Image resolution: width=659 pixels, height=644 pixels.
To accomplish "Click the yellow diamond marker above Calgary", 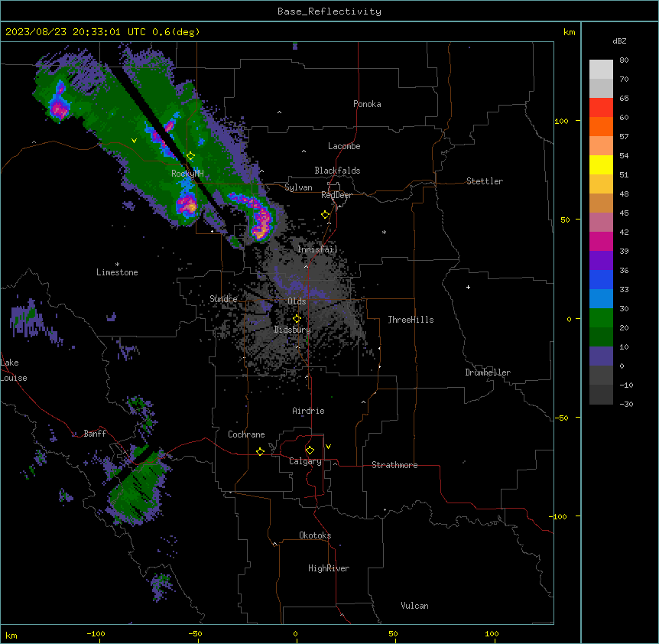I will 310,450.
